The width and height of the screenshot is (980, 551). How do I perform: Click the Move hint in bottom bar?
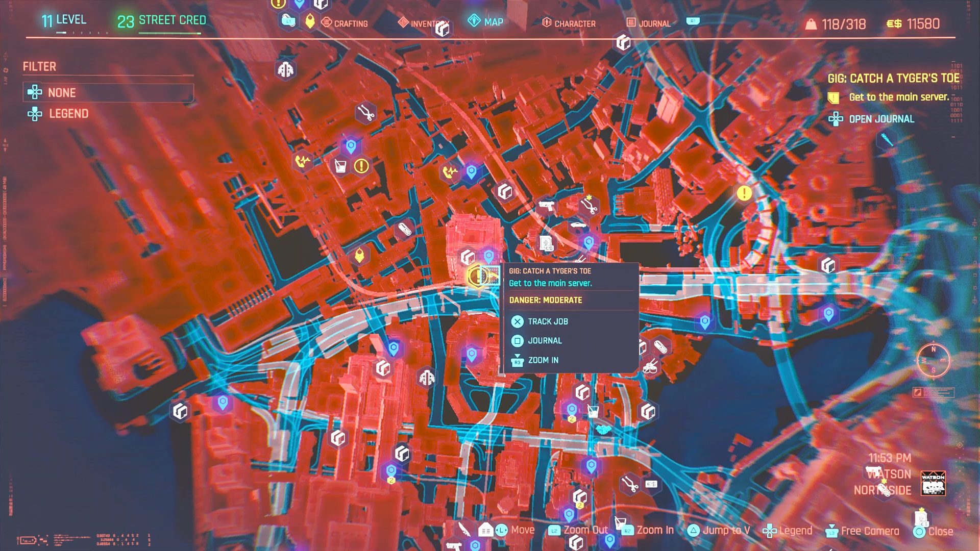tap(515, 530)
